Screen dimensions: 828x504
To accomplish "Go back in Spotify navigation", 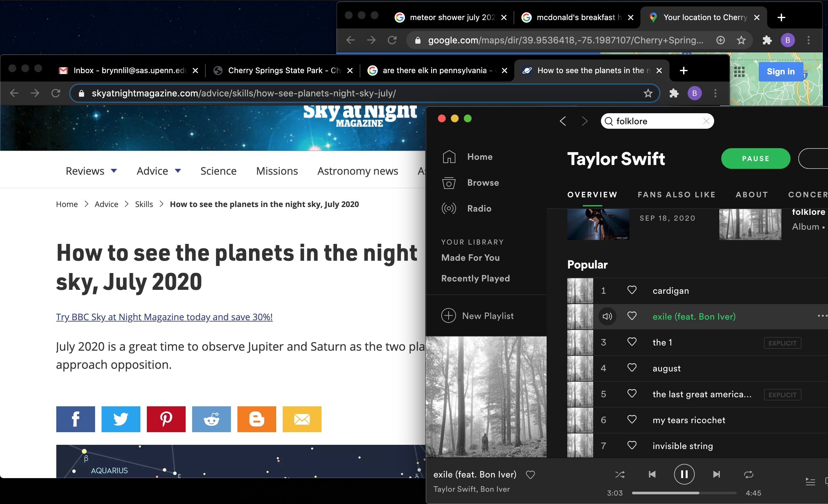I will pyautogui.click(x=563, y=121).
